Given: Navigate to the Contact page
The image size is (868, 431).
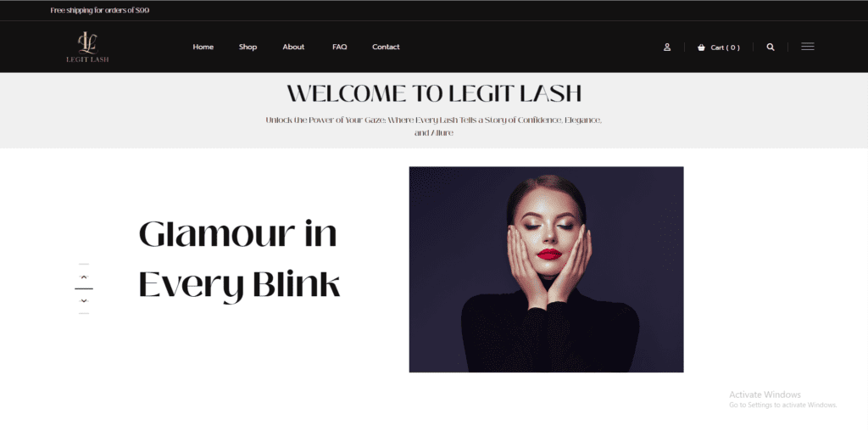Looking at the screenshot, I should [x=386, y=48].
